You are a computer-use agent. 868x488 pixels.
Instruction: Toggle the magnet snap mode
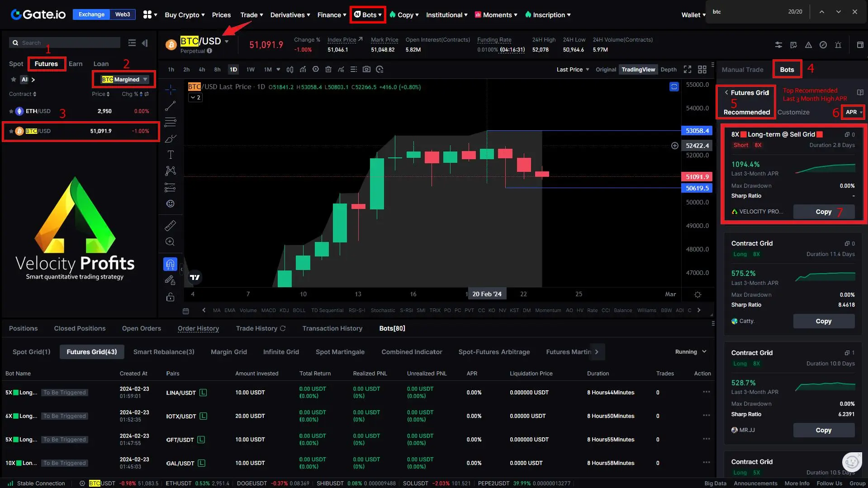pos(170,264)
